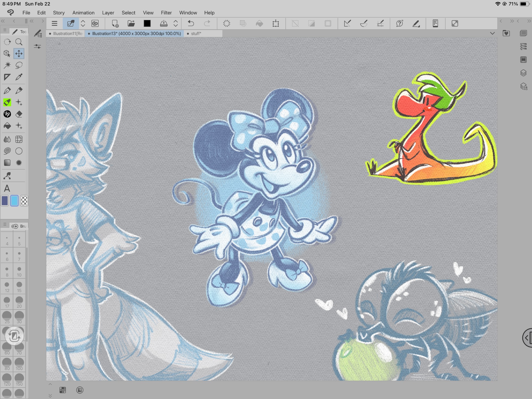Screen dimensions: 532x399
Task: Select brush size 20 preset
Action: [19, 302]
